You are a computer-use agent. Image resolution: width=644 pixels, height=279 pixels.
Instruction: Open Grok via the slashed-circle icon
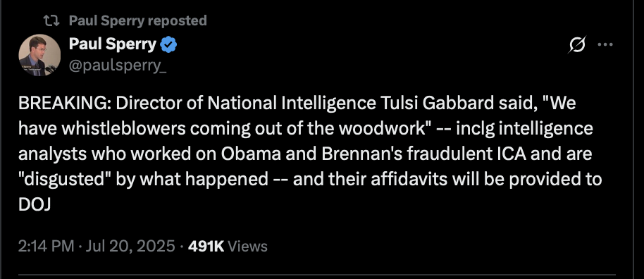[576, 44]
